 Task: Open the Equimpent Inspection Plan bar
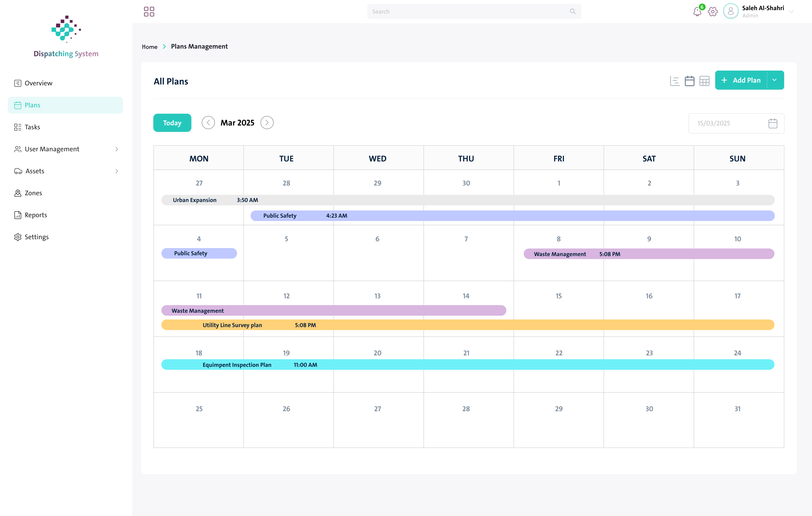pyautogui.click(x=468, y=365)
